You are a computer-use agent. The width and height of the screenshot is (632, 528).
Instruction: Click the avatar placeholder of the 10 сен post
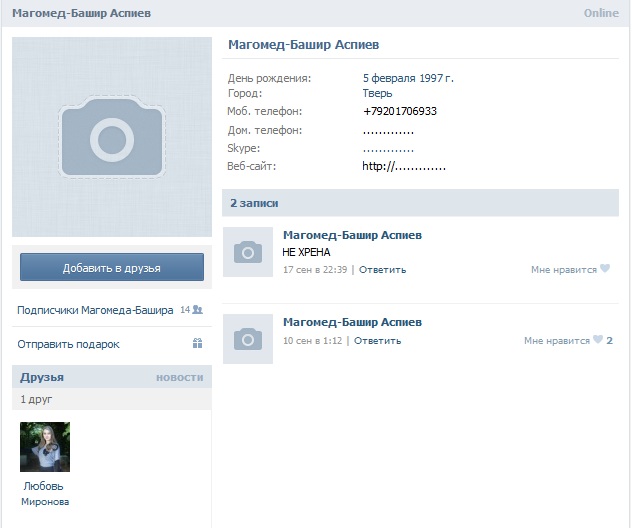pyautogui.click(x=248, y=339)
